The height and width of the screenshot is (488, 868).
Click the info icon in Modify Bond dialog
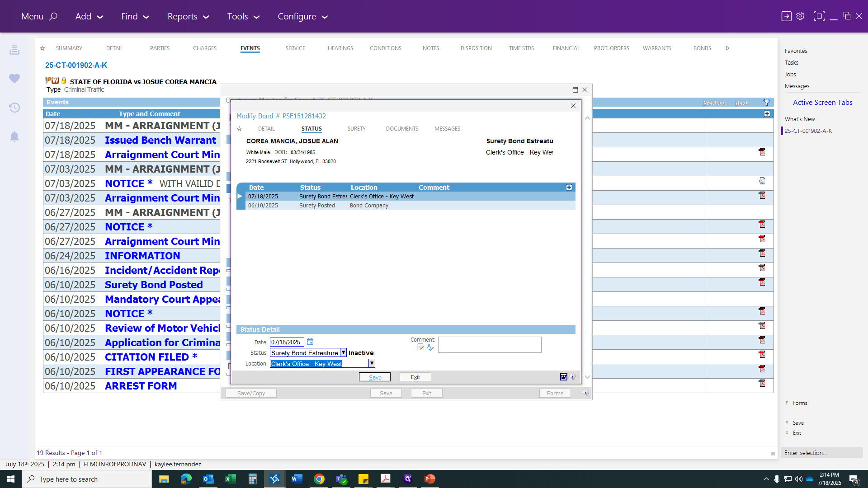click(573, 377)
